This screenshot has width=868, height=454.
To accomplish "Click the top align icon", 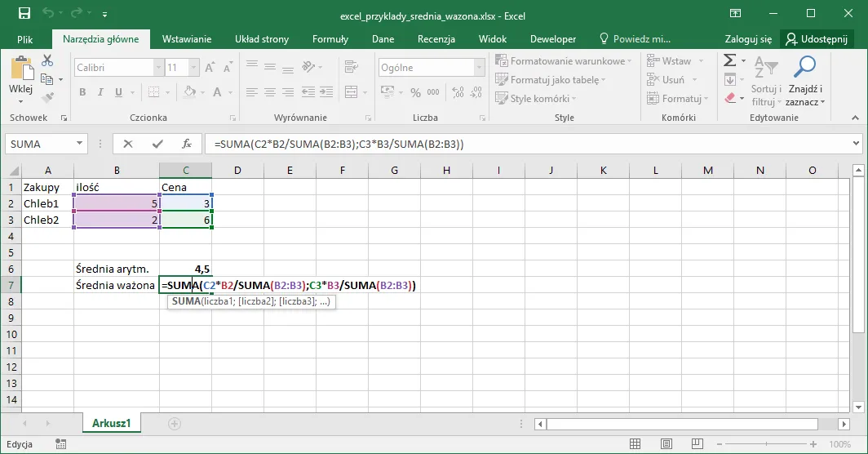I will click(x=252, y=65).
